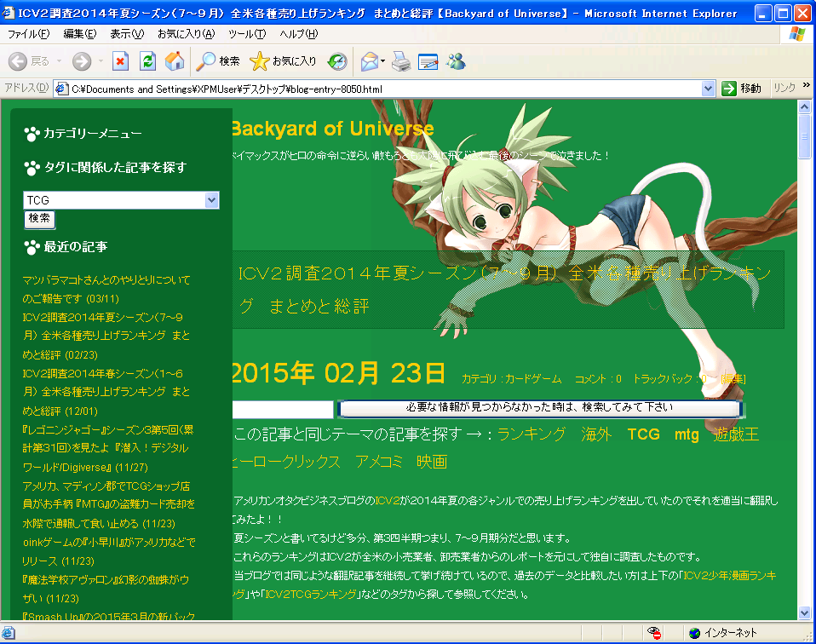Open the マツバラマコトさんとのやりとり recent article
Screen dimensions: 816x644
(x=106, y=290)
